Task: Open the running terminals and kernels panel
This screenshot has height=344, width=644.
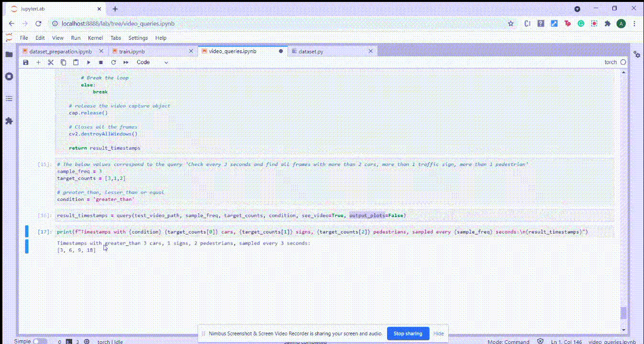Action: point(9,77)
